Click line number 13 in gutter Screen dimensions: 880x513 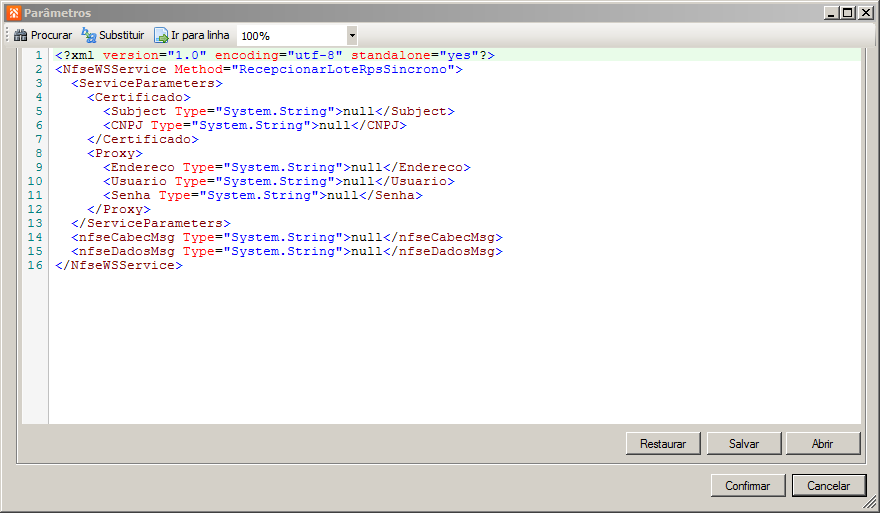point(35,223)
